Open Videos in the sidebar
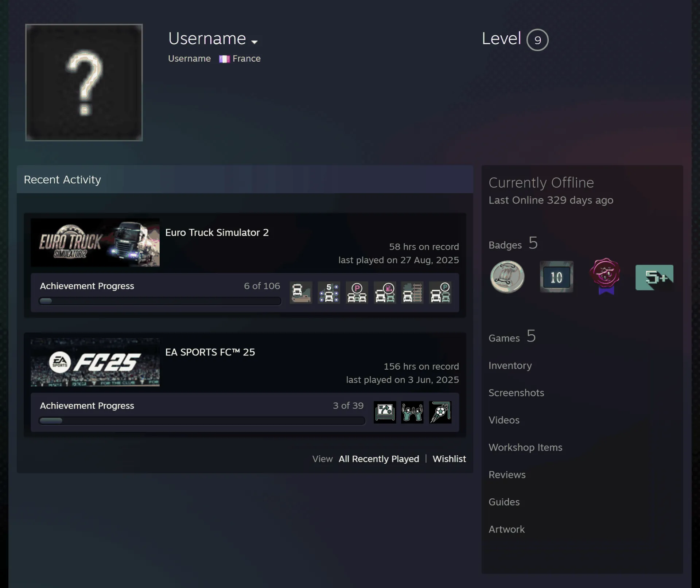The image size is (700, 588). (504, 420)
